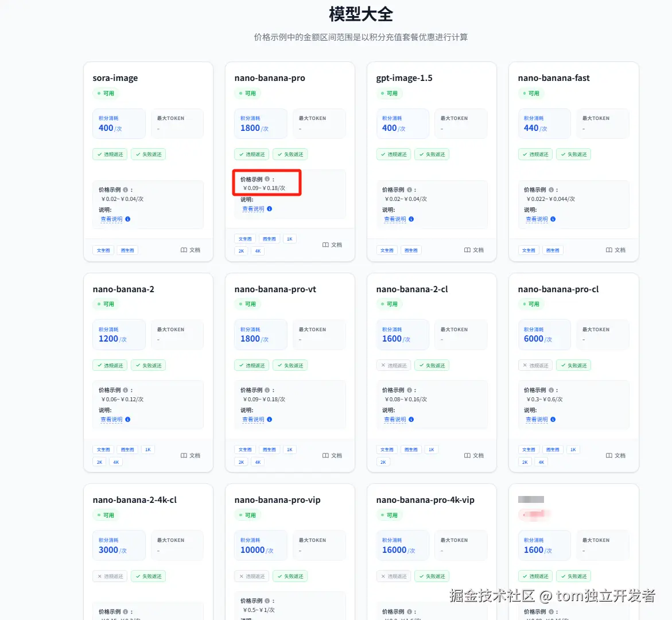Click the ¥0.3-¥0.6/次 price text
Viewport: 672px width, 620px height.
(x=544, y=399)
